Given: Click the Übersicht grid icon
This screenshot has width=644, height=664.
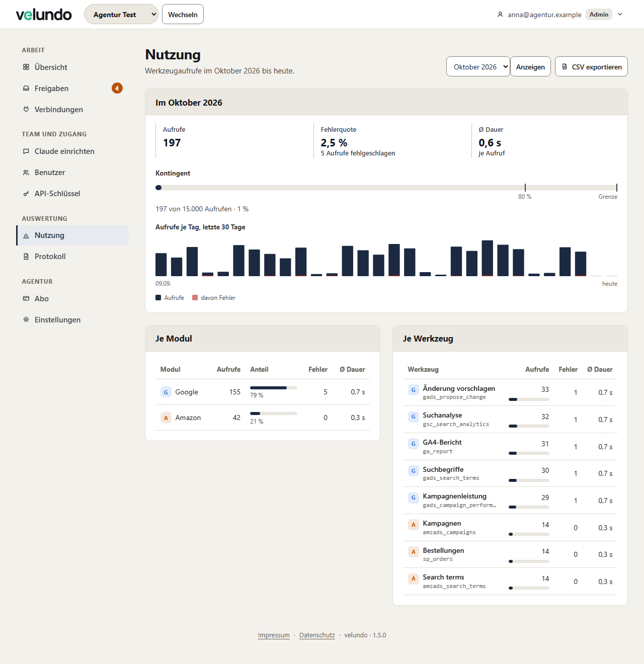Looking at the screenshot, I should (26, 67).
